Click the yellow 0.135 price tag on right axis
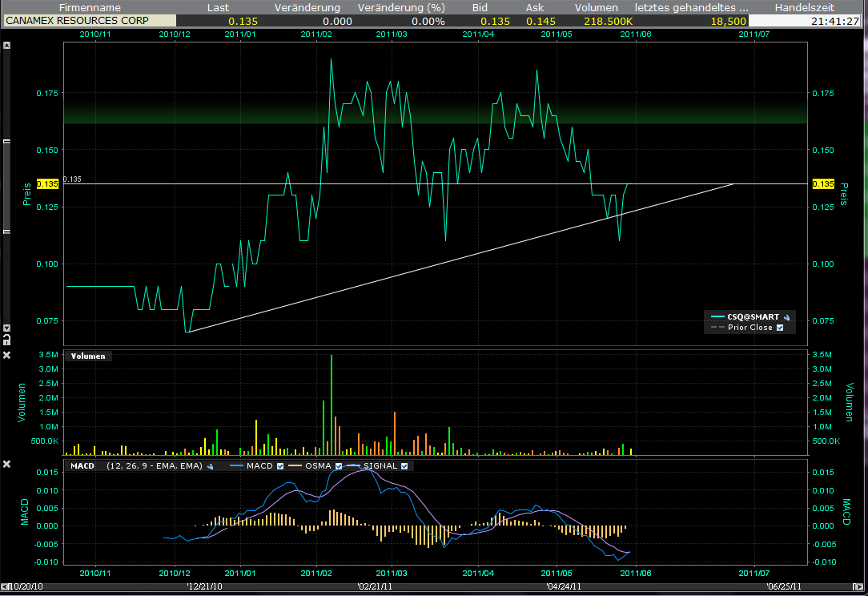Image resolution: width=868 pixels, height=596 pixels. (x=822, y=184)
